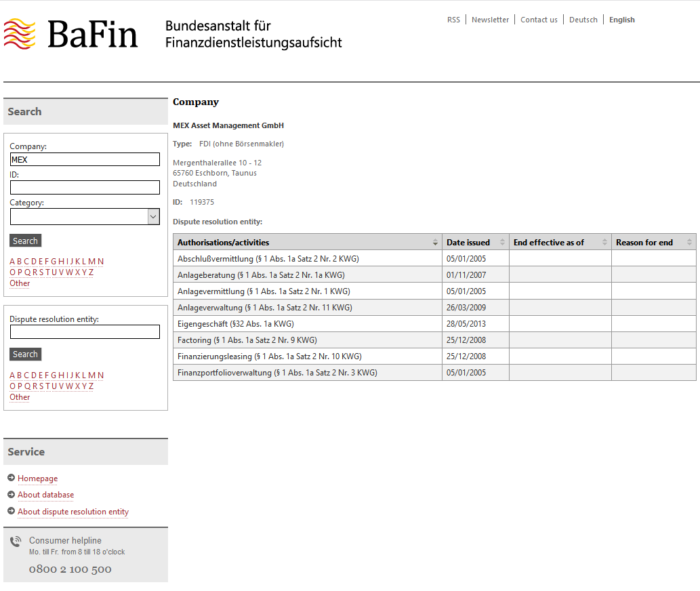Select the Anlagevermittlung row text
The height and width of the screenshot is (591, 700).
[x=264, y=291]
